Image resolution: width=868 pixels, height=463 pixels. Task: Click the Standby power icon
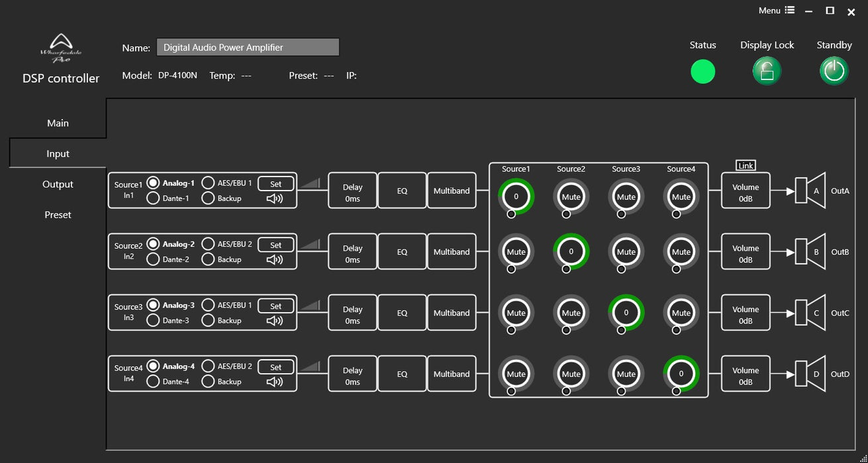(x=834, y=71)
